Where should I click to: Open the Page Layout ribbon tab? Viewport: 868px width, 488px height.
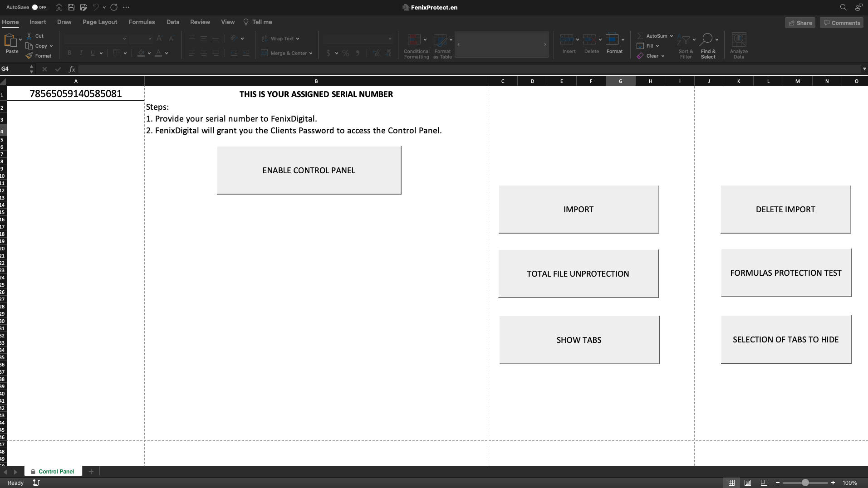(100, 22)
